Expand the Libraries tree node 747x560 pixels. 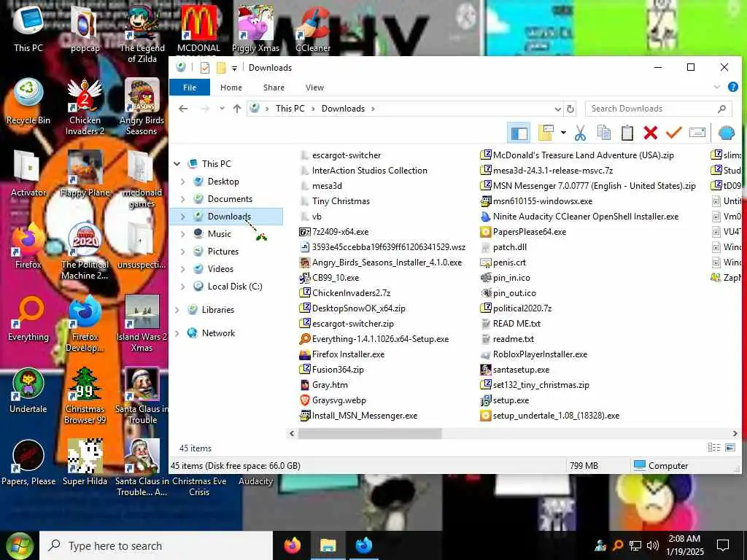pos(177,310)
